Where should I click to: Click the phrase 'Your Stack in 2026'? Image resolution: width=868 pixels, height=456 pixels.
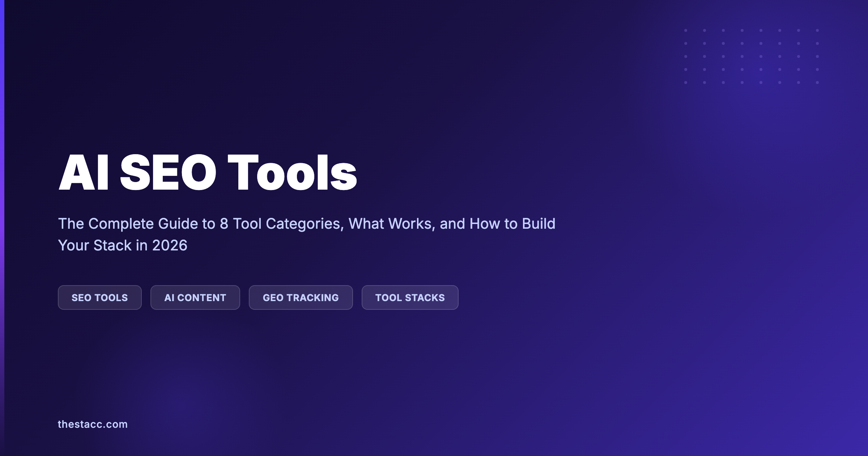123,245
